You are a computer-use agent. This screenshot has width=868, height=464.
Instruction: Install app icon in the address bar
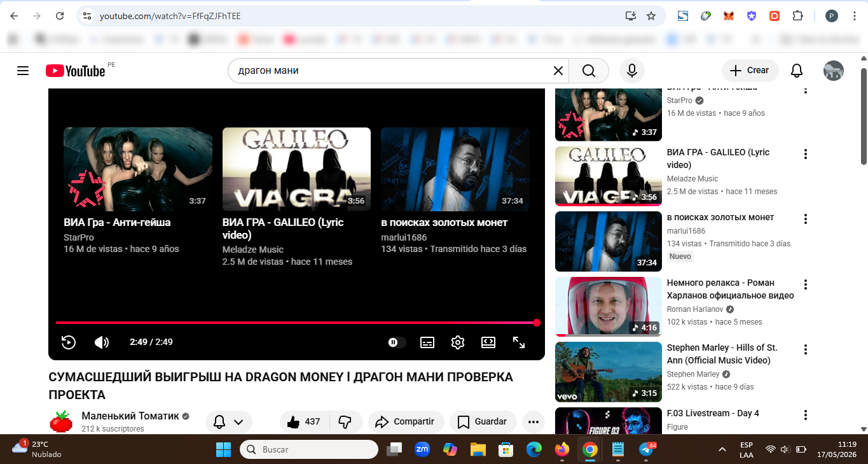(631, 16)
